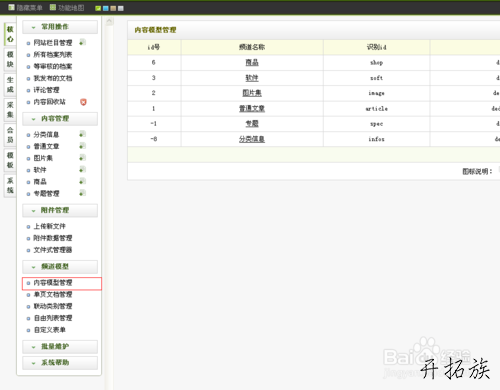Open 评论管理 in sidebar

(46, 90)
